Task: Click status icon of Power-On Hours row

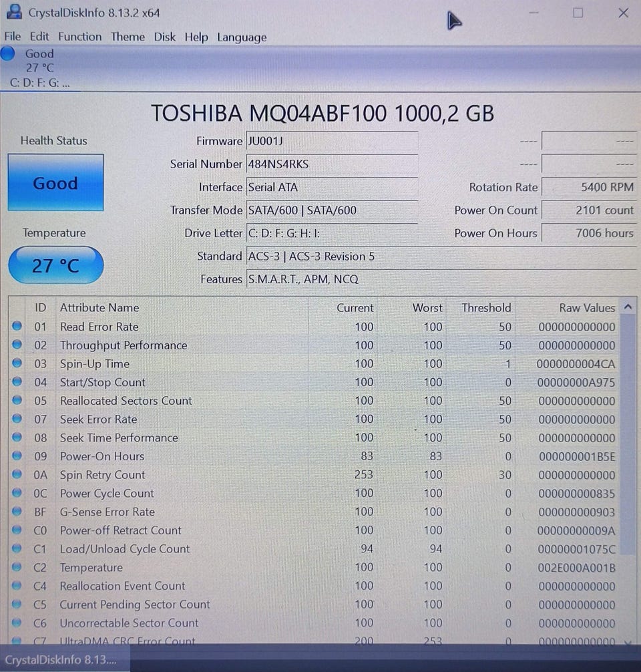Action: 17,456
